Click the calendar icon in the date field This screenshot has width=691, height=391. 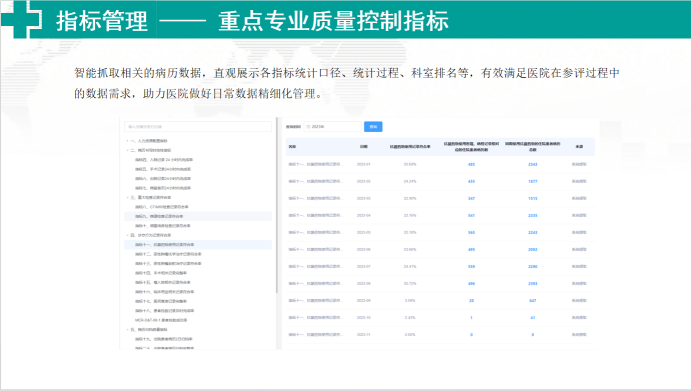click(x=308, y=127)
